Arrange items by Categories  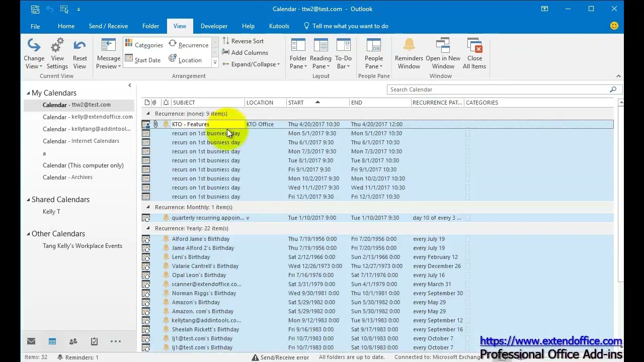(x=144, y=45)
